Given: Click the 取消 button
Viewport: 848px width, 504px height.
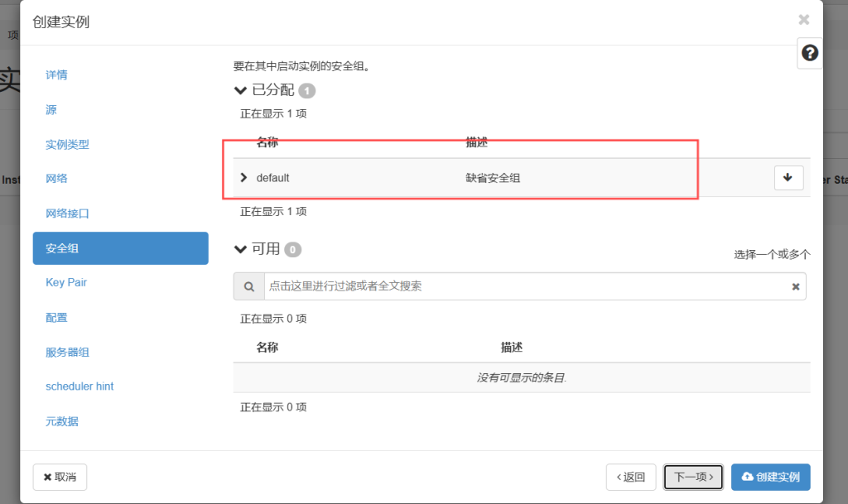Looking at the screenshot, I should point(60,478).
